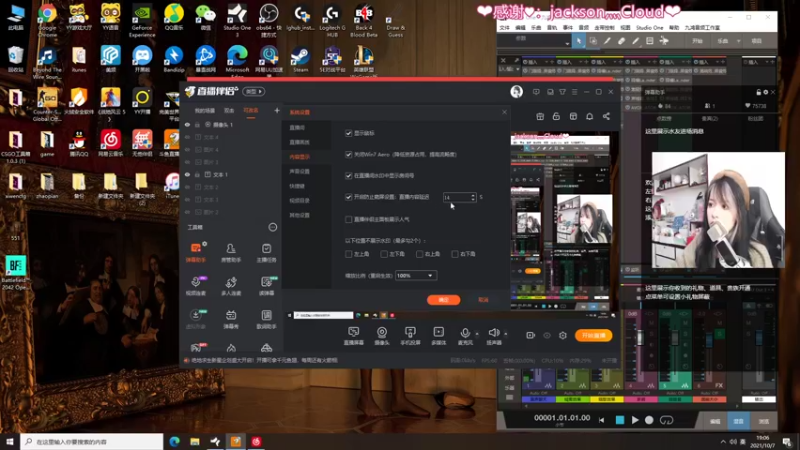This screenshot has height=450, width=800.
Task: Add a 摄像头 camera source from the bottom bar
Action: pos(382,336)
